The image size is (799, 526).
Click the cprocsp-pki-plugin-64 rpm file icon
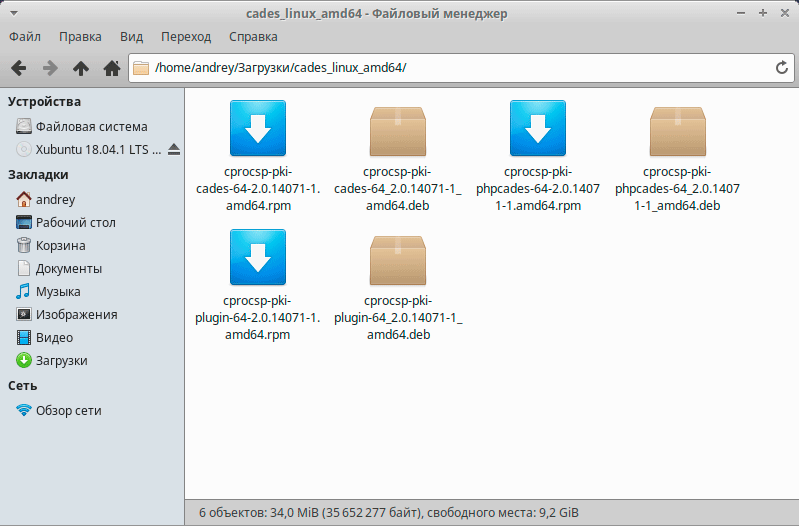coord(258,257)
